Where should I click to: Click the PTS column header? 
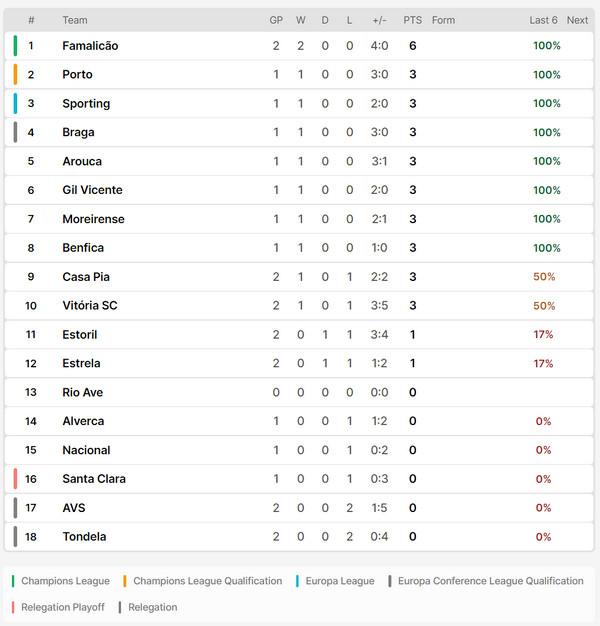point(412,20)
